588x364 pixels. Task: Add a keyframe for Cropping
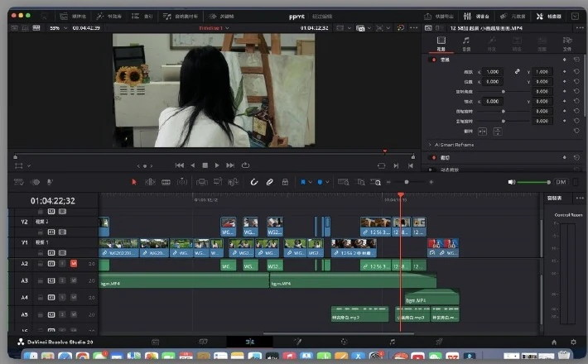[564, 158]
